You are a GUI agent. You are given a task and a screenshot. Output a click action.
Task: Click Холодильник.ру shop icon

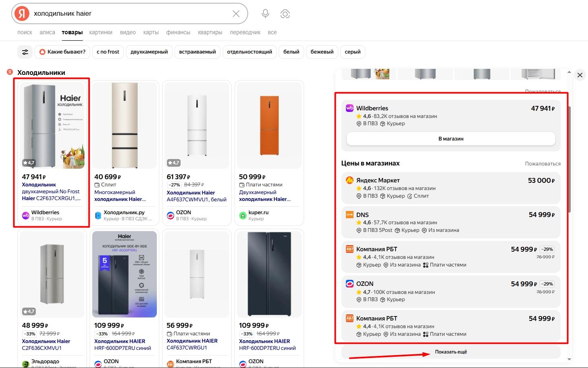pyautogui.click(x=98, y=215)
